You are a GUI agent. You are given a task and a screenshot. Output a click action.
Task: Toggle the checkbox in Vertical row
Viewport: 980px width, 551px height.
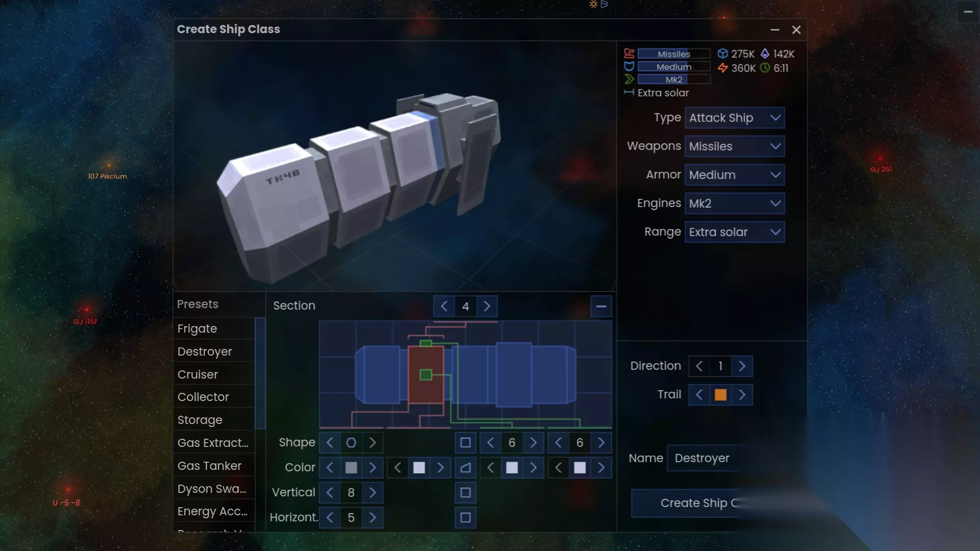tap(465, 492)
